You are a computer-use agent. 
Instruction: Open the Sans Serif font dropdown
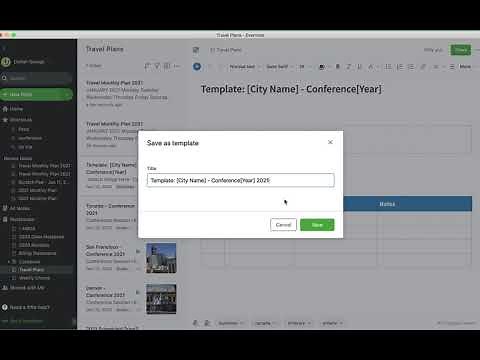click(279, 67)
